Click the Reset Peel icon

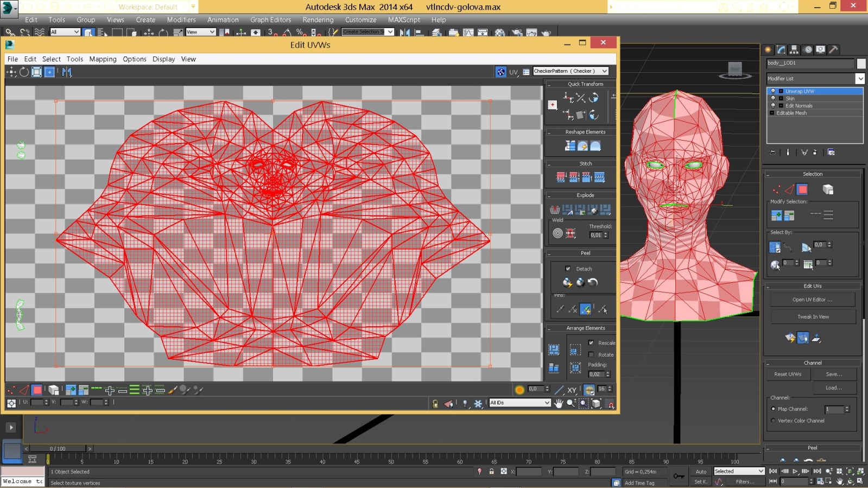(593, 282)
